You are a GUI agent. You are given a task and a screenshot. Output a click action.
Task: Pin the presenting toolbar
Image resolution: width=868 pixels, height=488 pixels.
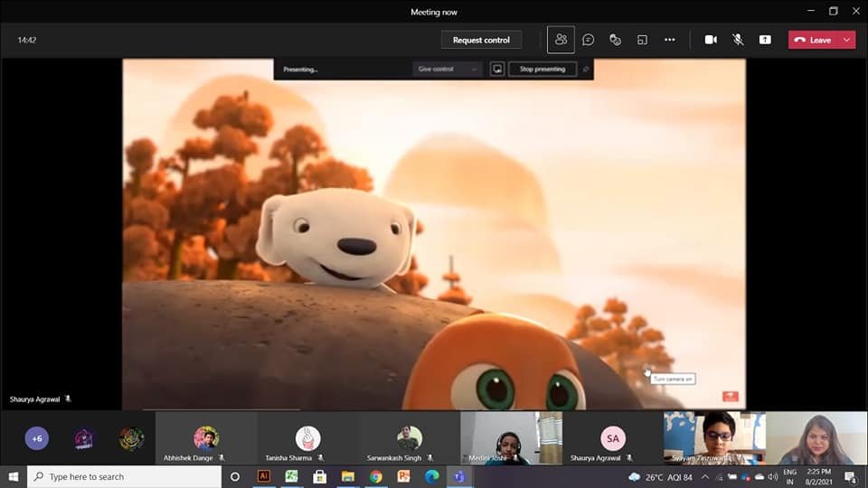click(x=586, y=70)
